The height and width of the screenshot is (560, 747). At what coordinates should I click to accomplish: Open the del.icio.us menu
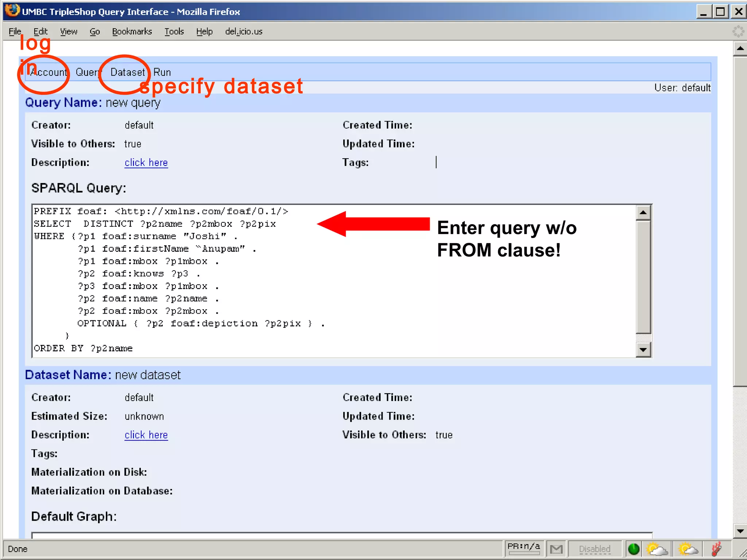(244, 32)
